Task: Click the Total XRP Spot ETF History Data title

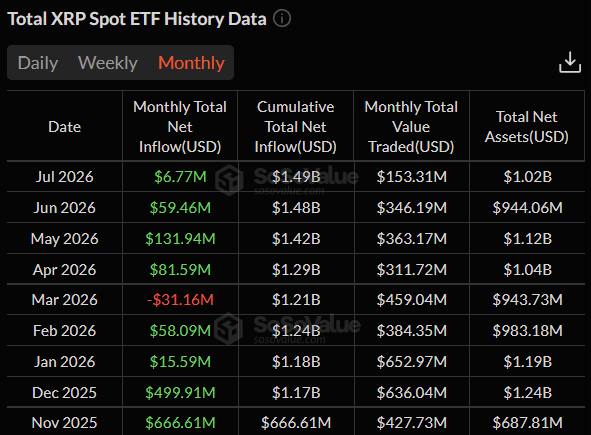Action: tap(137, 19)
